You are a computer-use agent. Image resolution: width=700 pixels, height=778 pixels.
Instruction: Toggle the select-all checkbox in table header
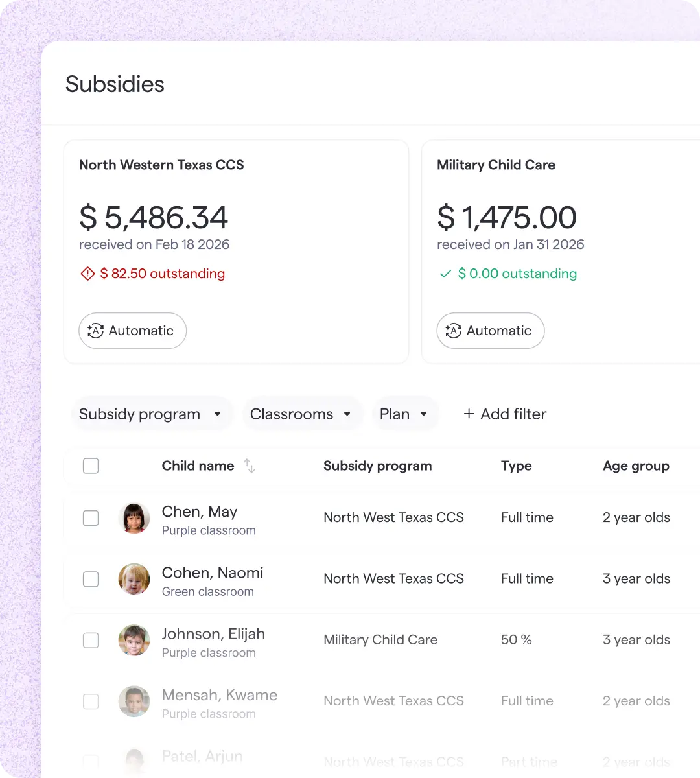91,466
